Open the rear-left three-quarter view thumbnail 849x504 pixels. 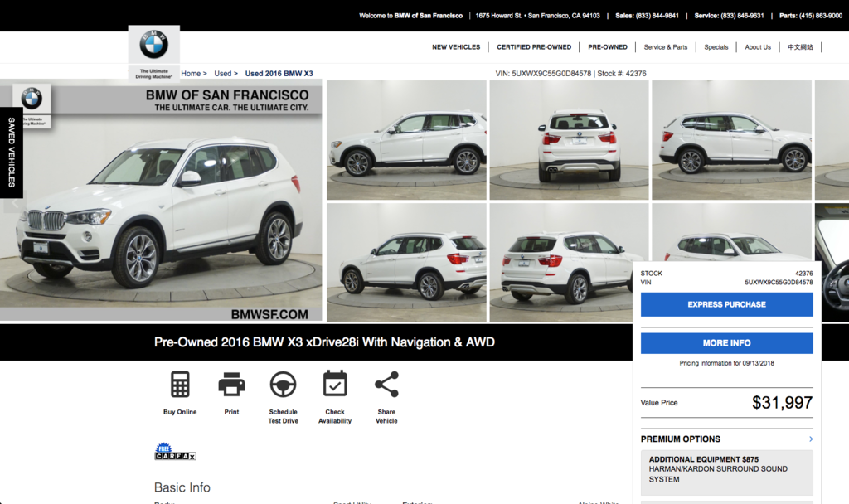click(x=561, y=263)
